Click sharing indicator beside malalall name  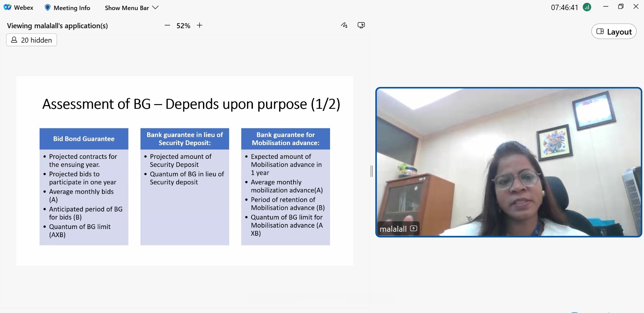click(x=414, y=229)
